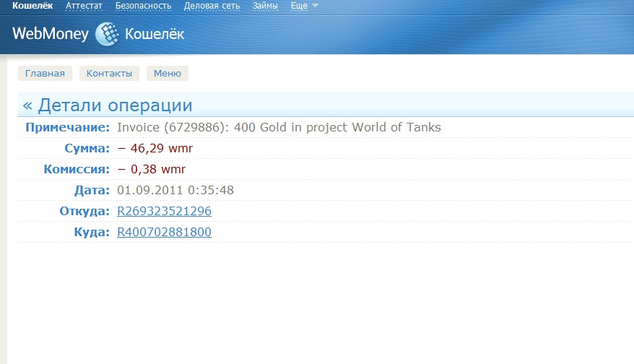Click the date value 01.09.2011 0:35:48
This screenshot has width=634, height=364.
click(175, 190)
